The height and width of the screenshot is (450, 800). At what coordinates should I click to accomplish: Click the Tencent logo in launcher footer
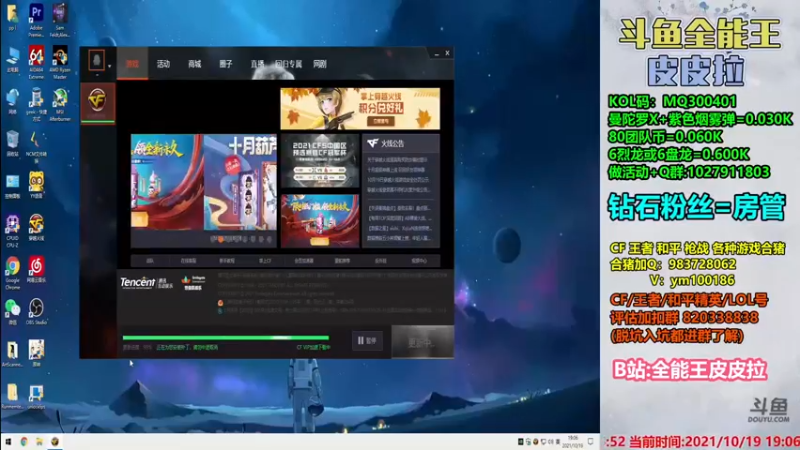tap(138, 282)
